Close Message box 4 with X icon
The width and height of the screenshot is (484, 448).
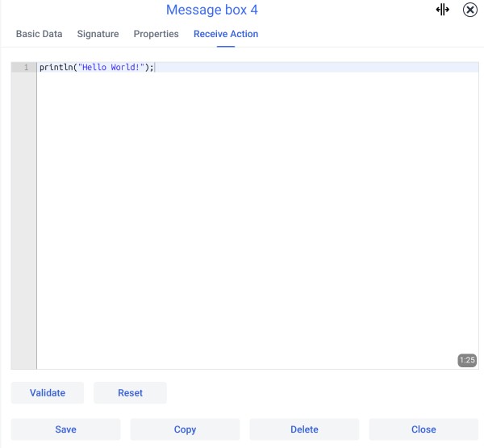[x=469, y=10]
